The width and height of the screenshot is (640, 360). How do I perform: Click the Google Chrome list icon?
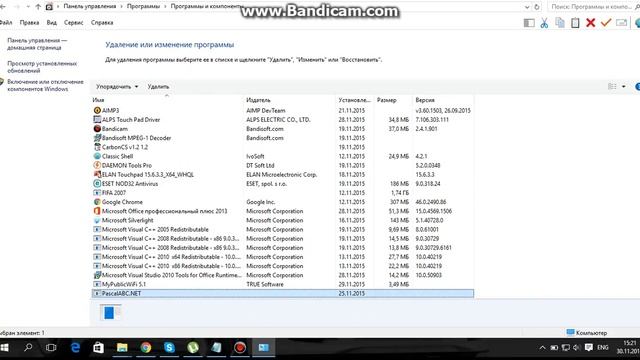pos(97,202)
